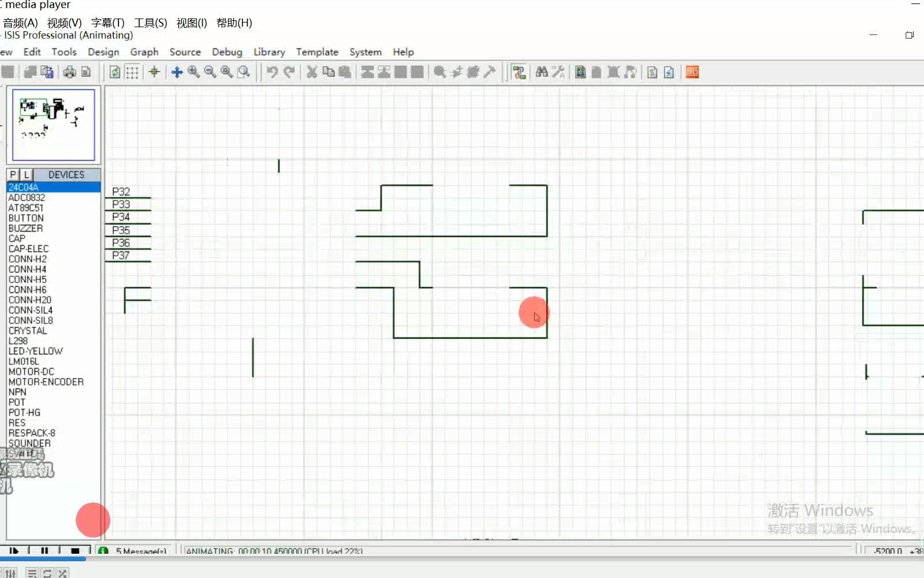Click the Block Move icon
This screenshot has height=578, width=924.
click(x=384, y=72)
